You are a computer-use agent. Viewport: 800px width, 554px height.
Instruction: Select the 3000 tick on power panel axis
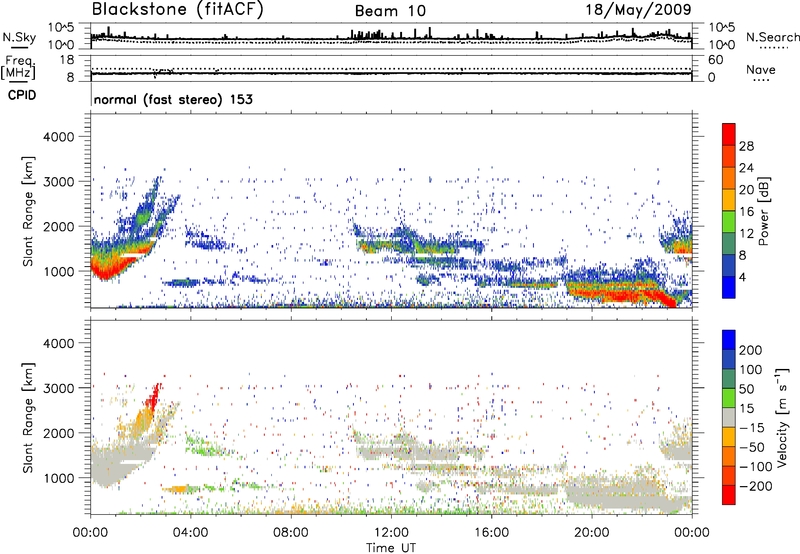(58, 182)
